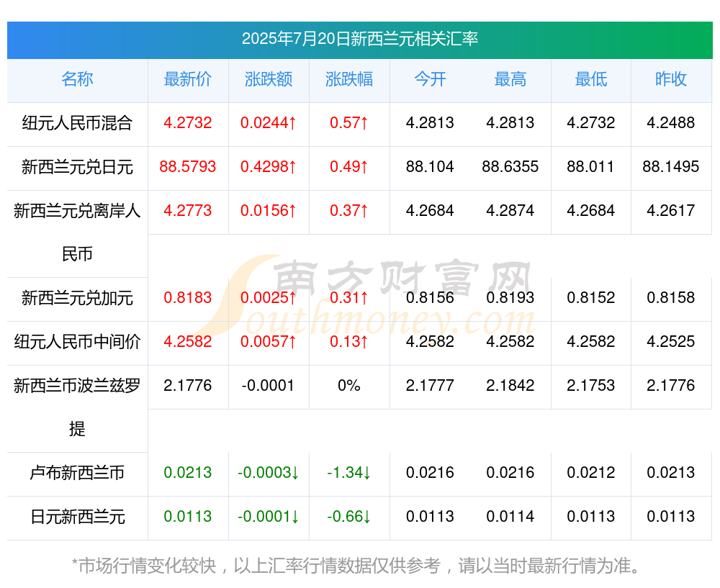The height and width of the screenshot is (588, 720).
Task: Click open value 2.1777
Action: [x=430, y=386]
